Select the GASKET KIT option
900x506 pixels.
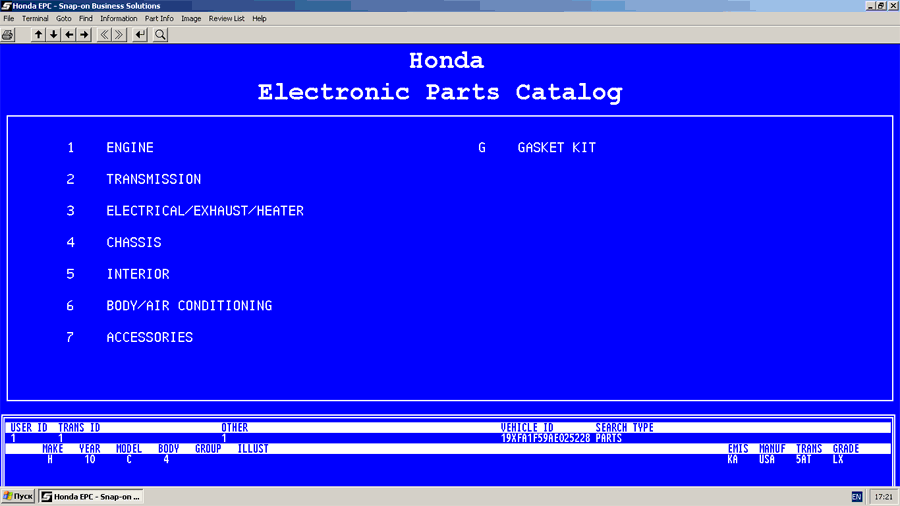[557, 148]
